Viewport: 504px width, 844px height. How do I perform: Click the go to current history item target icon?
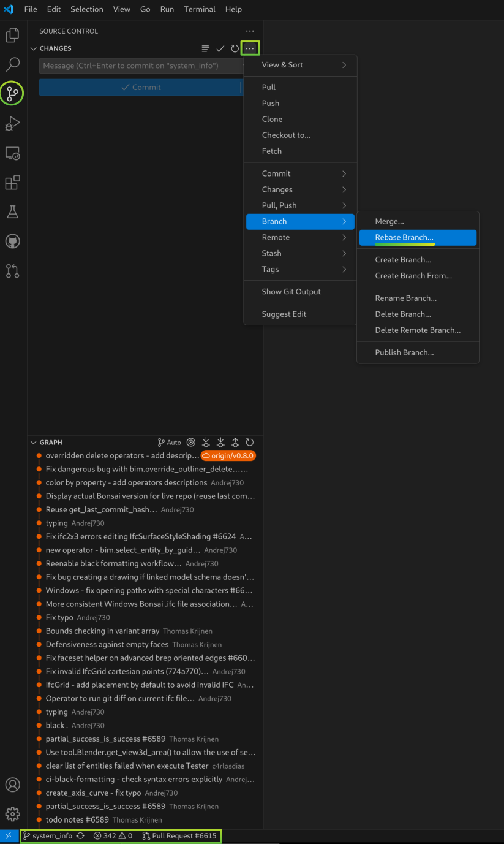(191, 442)
